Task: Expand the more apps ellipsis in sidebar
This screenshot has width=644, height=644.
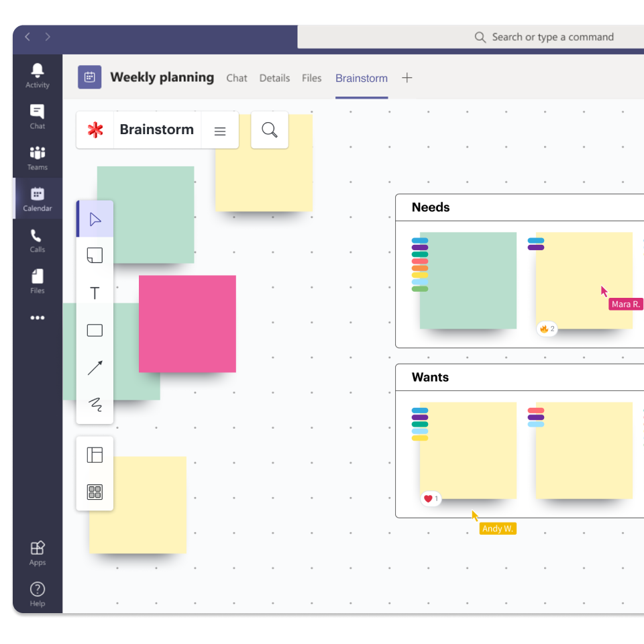Action: 38,318
